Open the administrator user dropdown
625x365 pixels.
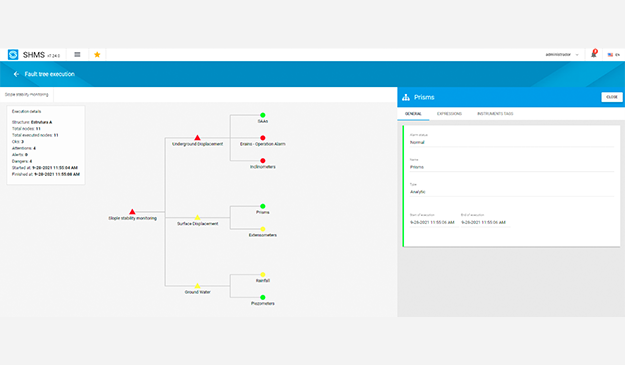coord(562,55)
